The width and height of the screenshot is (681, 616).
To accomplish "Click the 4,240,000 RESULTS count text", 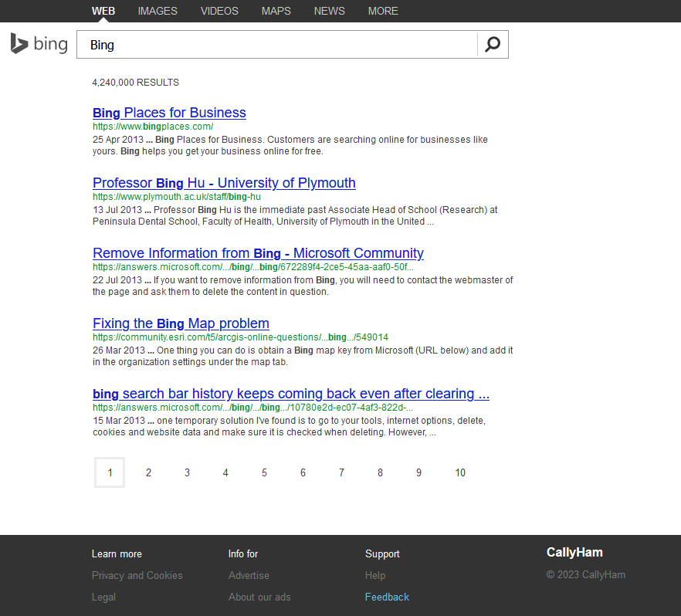I will click(136, 83).
